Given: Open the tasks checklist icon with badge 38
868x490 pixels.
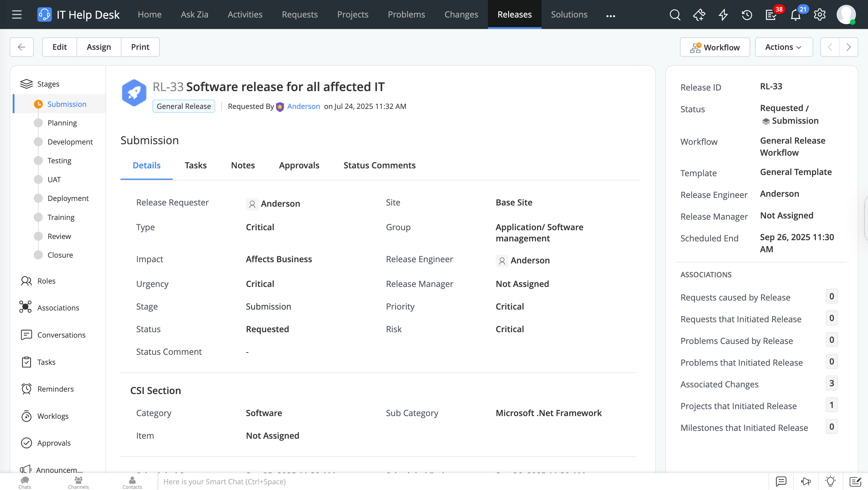Looking at the screenshot, I should [771, 15].
